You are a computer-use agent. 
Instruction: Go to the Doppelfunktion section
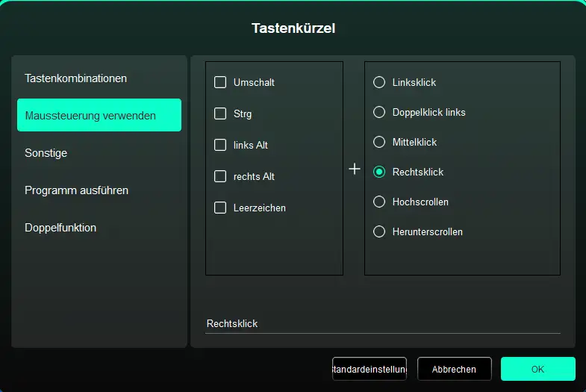[x=60, y=228]
